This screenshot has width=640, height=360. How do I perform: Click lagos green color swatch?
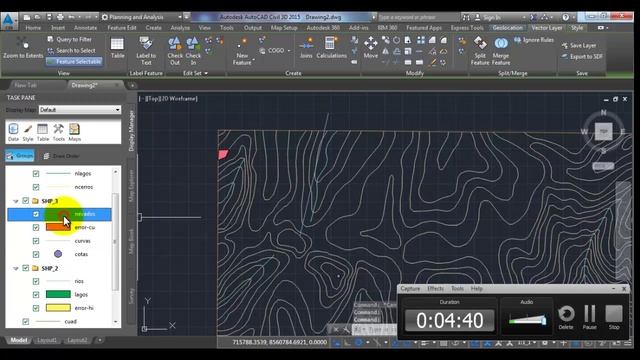tap(58, 294)
